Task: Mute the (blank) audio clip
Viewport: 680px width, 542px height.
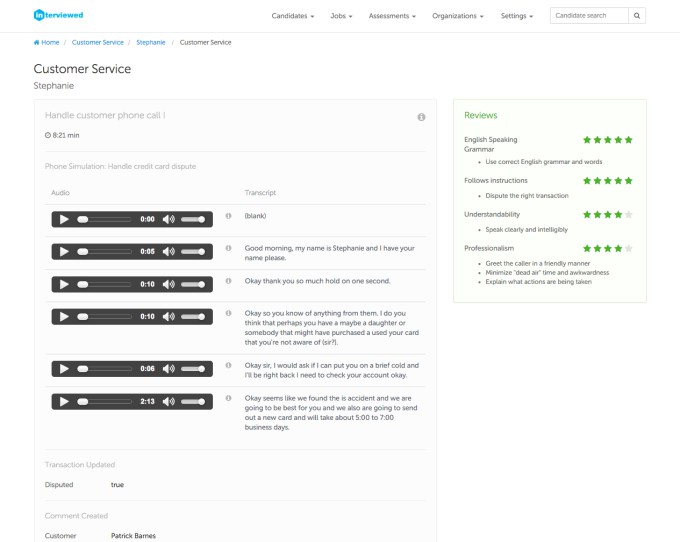Action: 168,219
